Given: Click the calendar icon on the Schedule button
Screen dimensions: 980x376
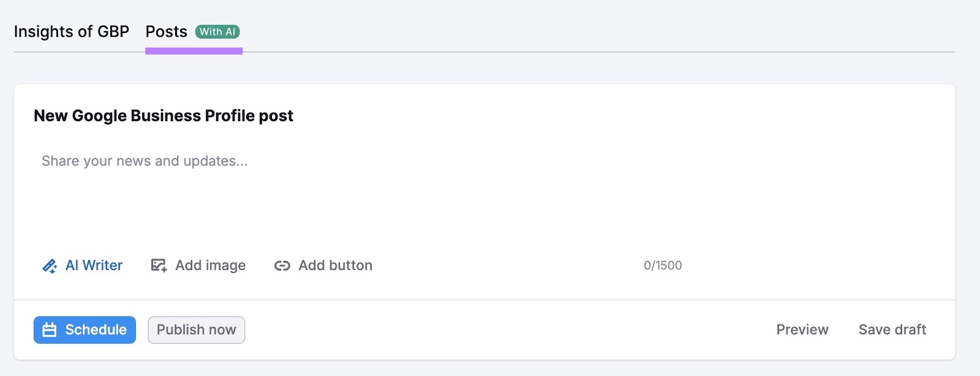Looking at the screenshot, I should point(48,329).
